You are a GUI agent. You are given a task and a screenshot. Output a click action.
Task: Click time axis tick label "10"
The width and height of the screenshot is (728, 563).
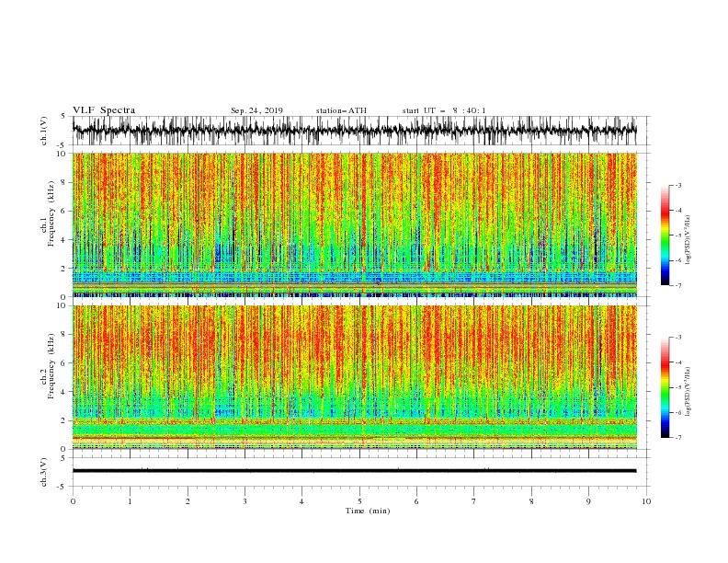(x=646, y=501)
